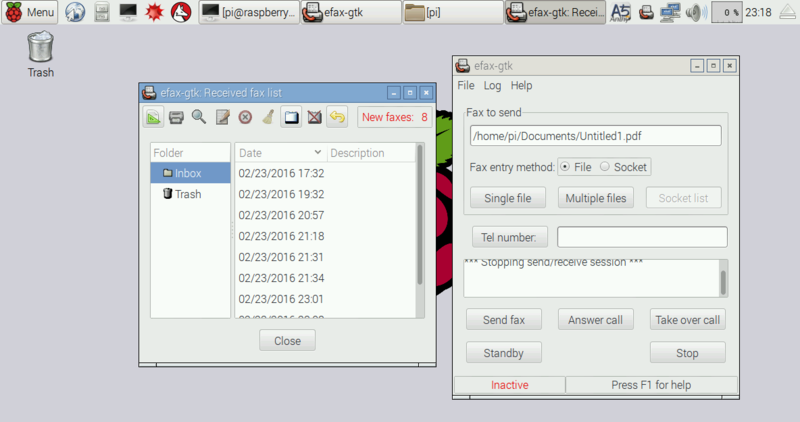Click the red delete fax icon
The height and width of the screenshot is (422, 800).
point(245,117)
